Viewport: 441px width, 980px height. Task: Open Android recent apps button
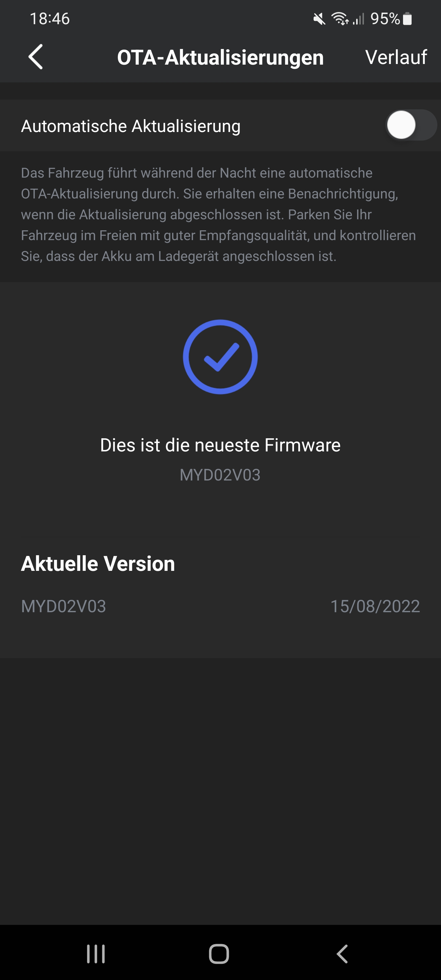[x=96, y=954]
